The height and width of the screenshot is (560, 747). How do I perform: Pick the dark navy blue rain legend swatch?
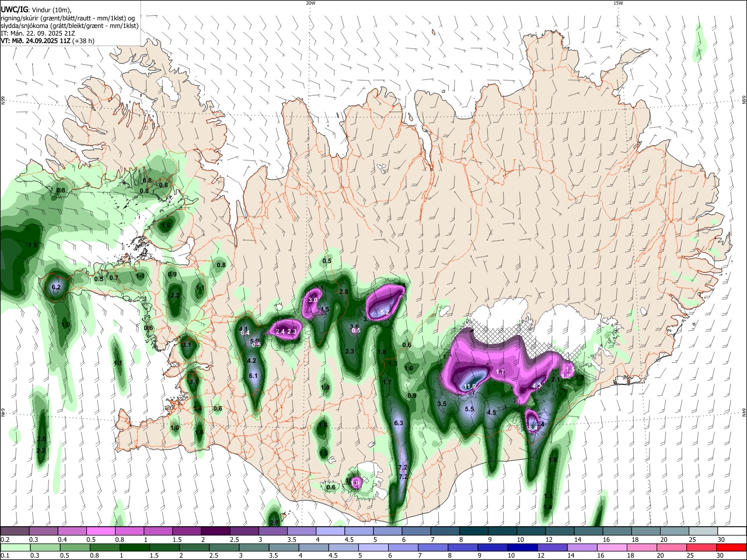click(x=522, y=547)
